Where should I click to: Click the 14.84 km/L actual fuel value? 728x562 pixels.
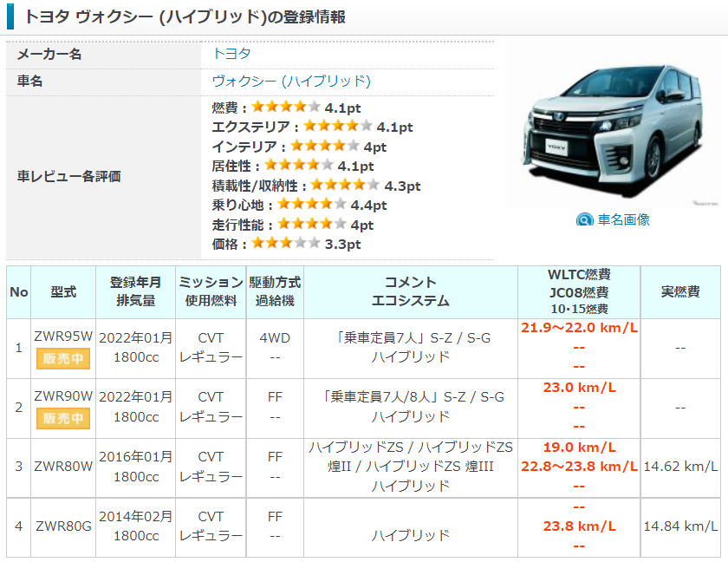[680, 526]
